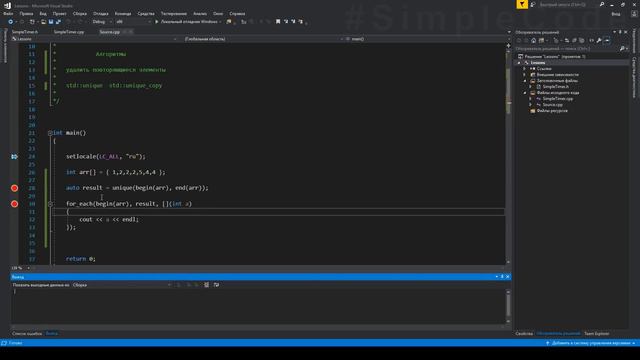Viewport: 640px width, 360px height.
Task: Open the Справка menu
Action: (x=237, y=13)
